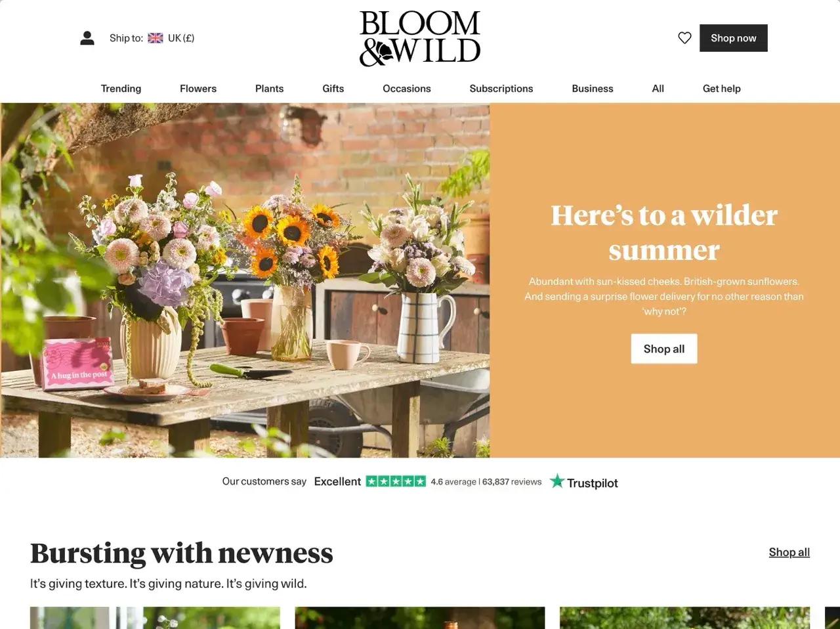Open the Trending menu
This screenshot has width=840, height=629.
pyautogui.click(x=121, y=89)
